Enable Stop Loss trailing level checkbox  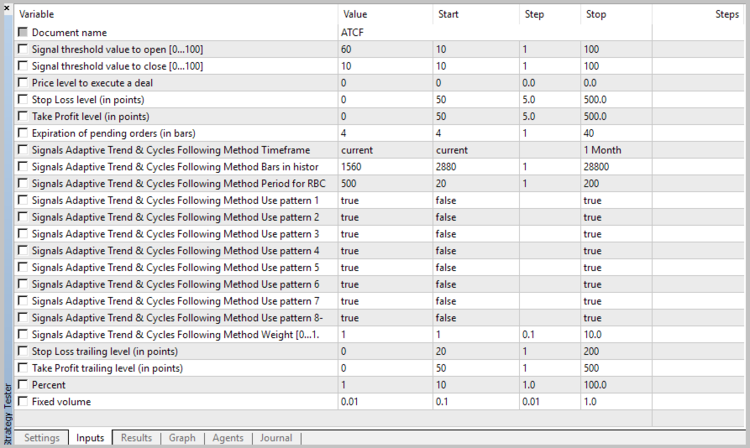pos(22,351)
